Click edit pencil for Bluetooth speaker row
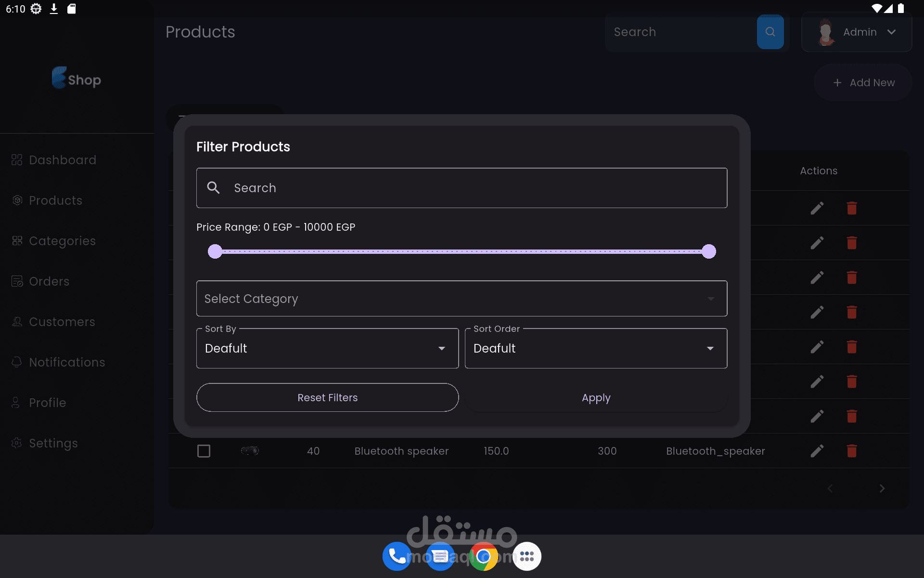 (x=817, y=451)
